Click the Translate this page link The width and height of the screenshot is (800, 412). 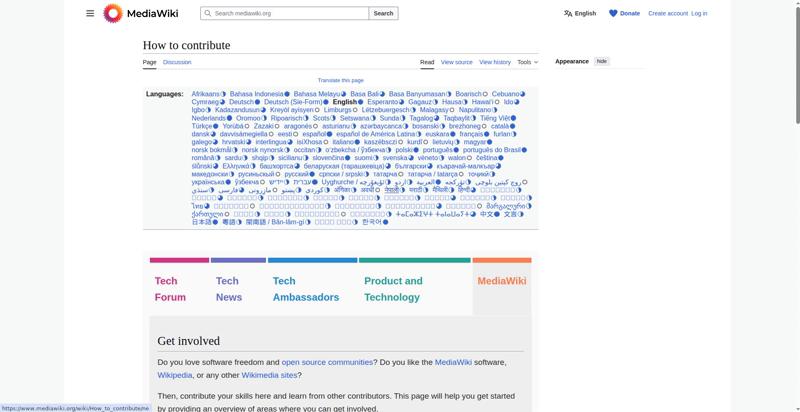340,80
